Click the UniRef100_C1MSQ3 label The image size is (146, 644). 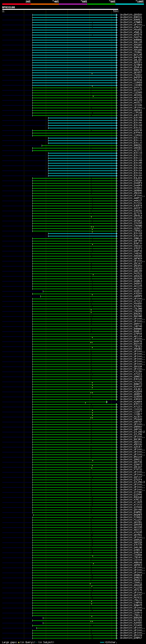point(131,135)
